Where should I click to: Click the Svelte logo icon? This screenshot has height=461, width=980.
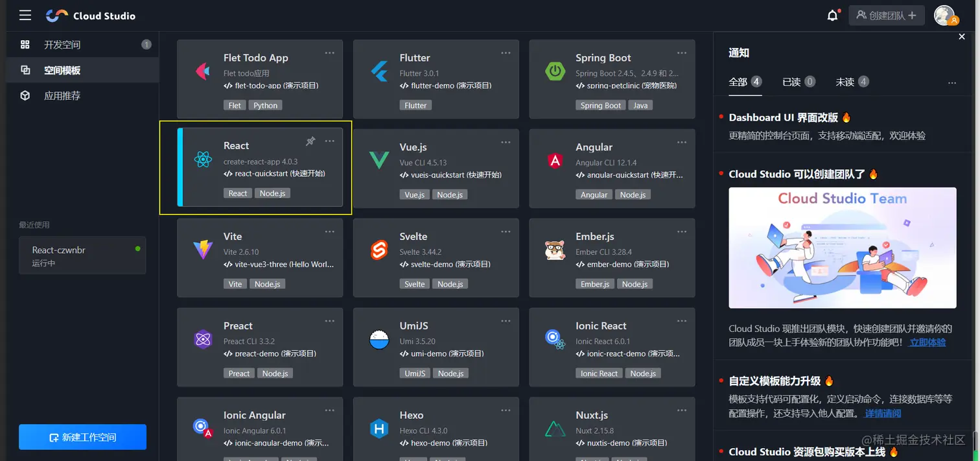point(379,250)
